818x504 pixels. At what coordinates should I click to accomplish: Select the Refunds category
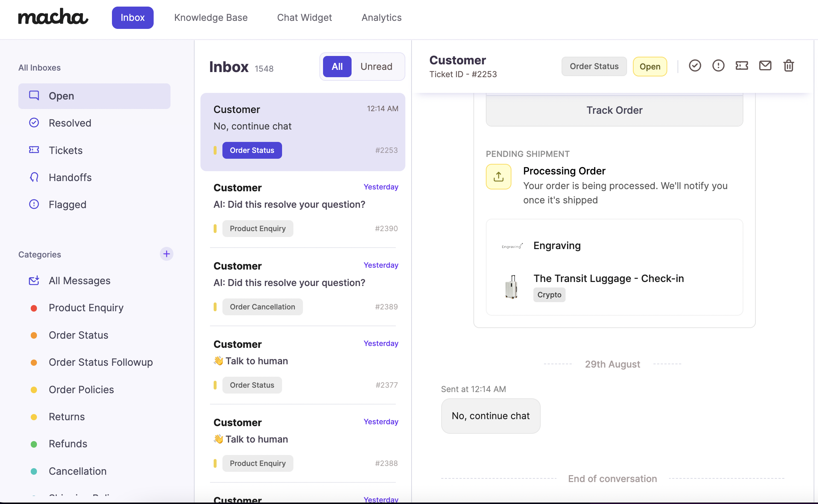tap(68, 444)
